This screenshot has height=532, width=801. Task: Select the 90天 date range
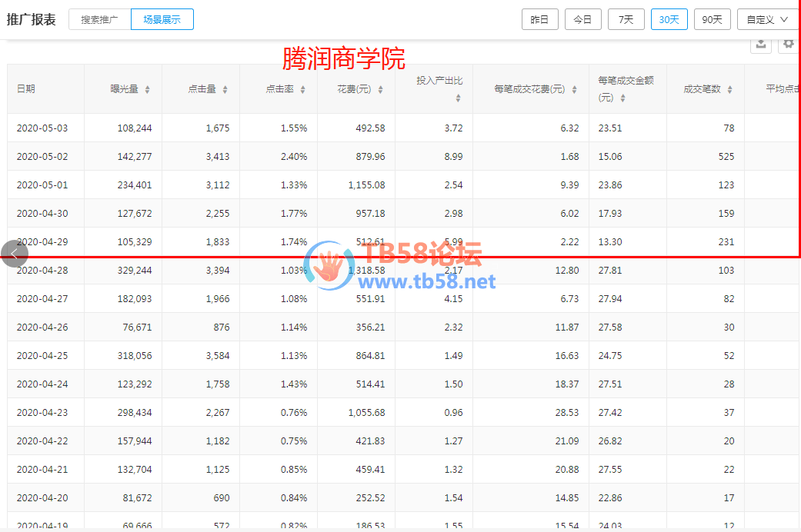point(712,19)
